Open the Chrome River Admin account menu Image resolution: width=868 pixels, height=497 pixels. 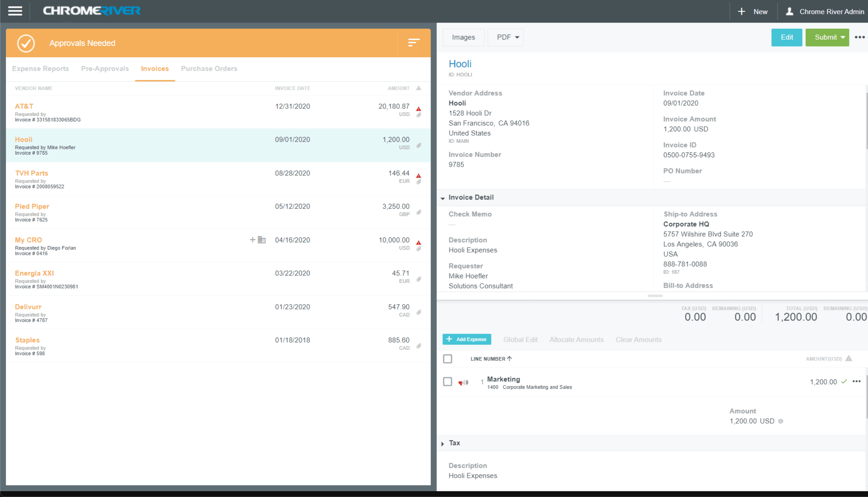pos(832,12)
